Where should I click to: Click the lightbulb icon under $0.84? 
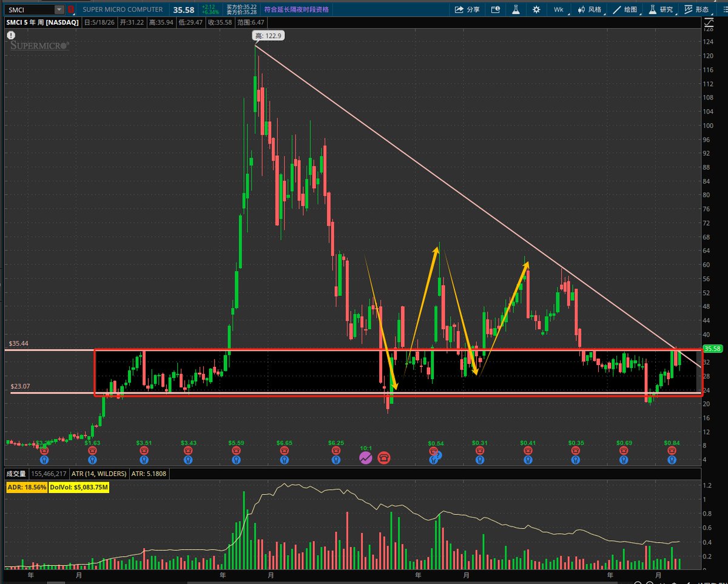pos(672,460)
